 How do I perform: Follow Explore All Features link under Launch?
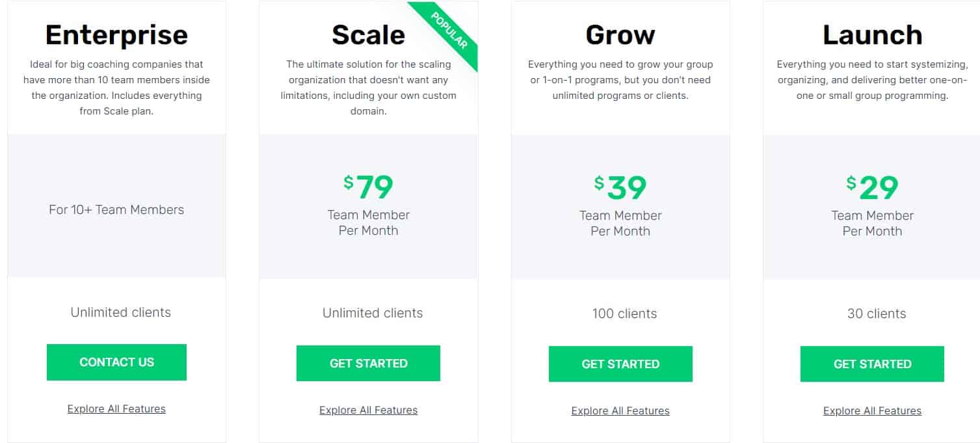pos(872,411)
